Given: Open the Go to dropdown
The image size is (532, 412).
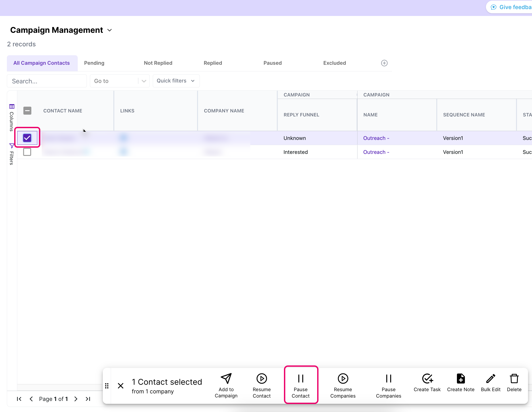Looking at the screenshot, I should click(x=120, y=81).
